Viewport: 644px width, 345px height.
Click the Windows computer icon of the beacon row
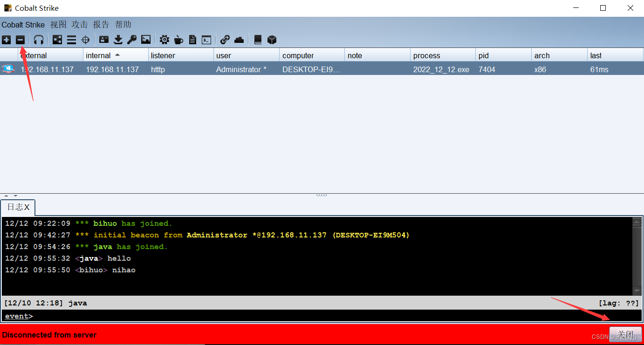tap(8, 69)
